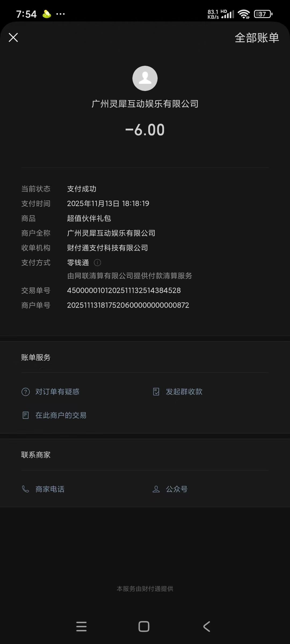Open 全部账单 in the header

tap(257, 38)
